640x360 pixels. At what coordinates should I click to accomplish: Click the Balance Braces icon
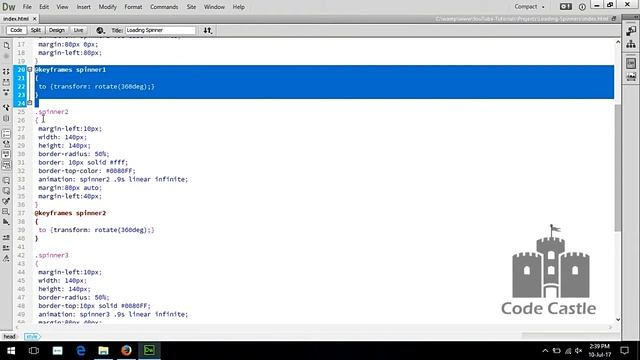click(6, 118)
